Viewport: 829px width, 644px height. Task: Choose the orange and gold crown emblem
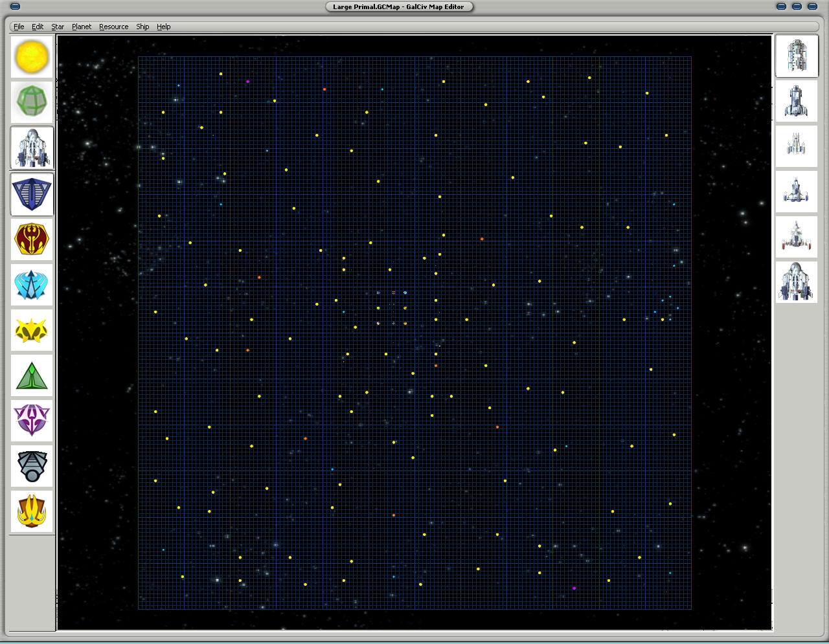32,511
